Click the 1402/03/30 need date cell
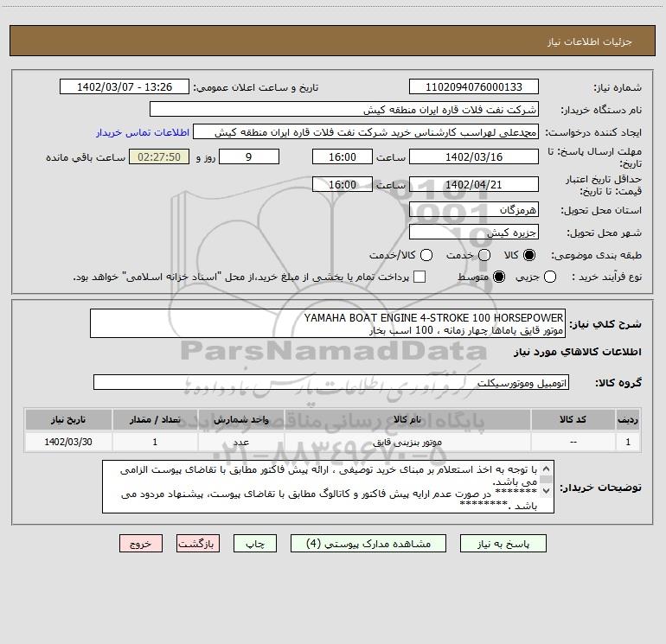This screenshot has height=644, width=666. tap(68, 442)
